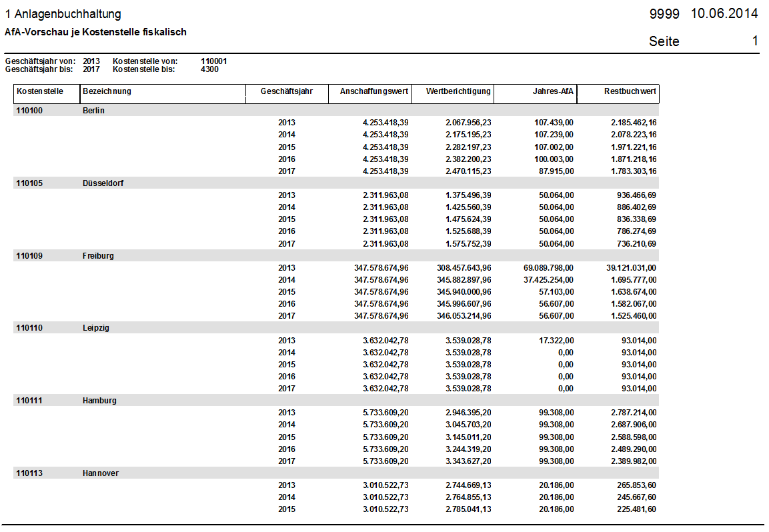Click the 'Seite' page number label

point(664,41)
